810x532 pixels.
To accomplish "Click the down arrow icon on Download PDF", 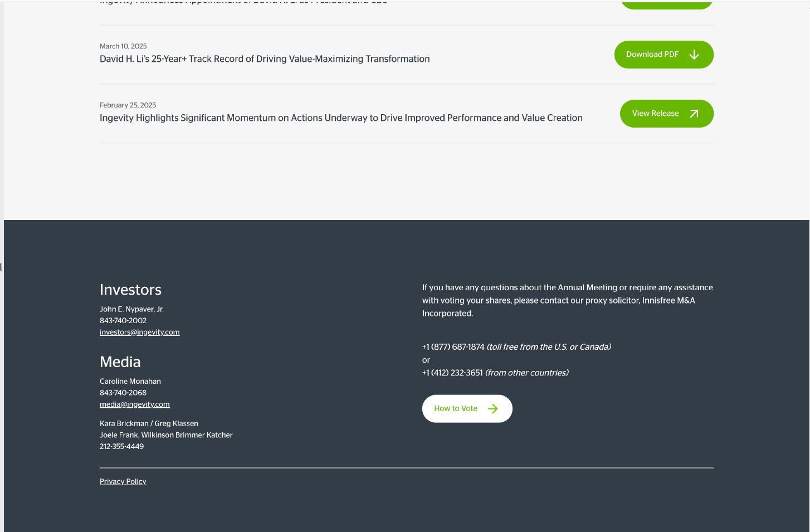I will point(694,55).
